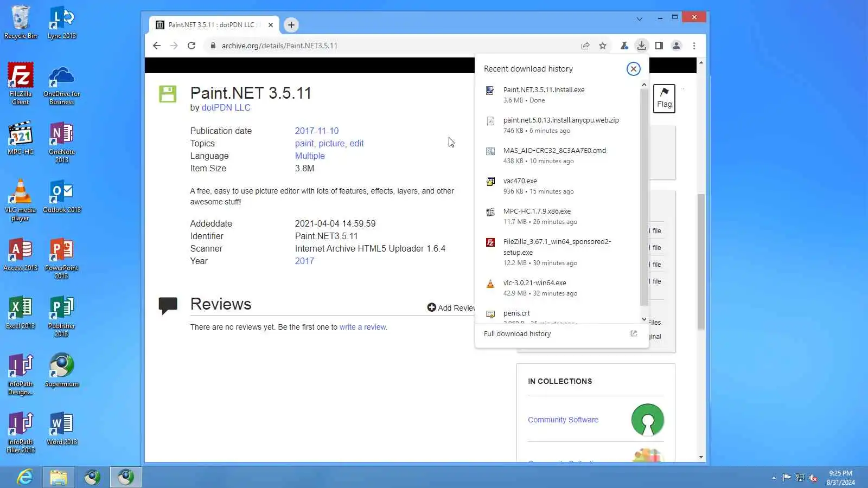The image size is (868, 488).
Task: Click the Multiple language link
Action: click(x=310, y=156)
